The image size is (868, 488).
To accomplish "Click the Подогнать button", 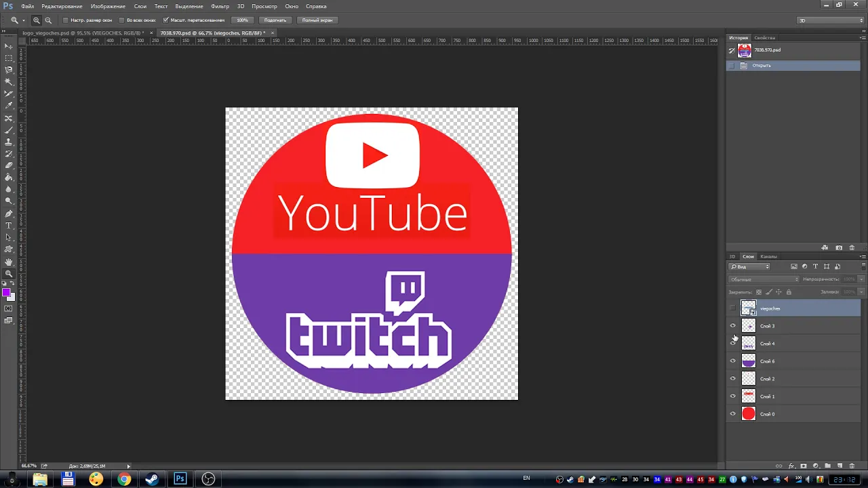I will click(x=275, y=20).
